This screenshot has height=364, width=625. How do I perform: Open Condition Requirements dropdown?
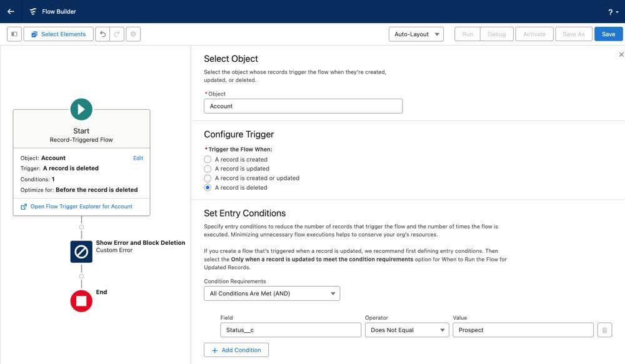point(272,293)
